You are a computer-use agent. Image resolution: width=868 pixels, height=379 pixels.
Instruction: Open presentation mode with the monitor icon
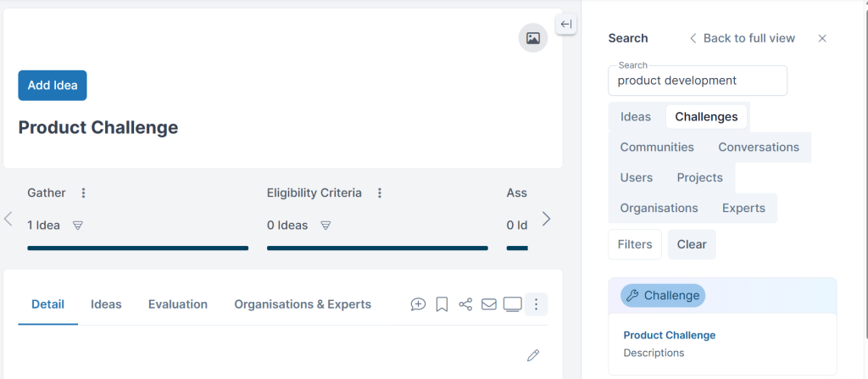click(x=513, y=304)
